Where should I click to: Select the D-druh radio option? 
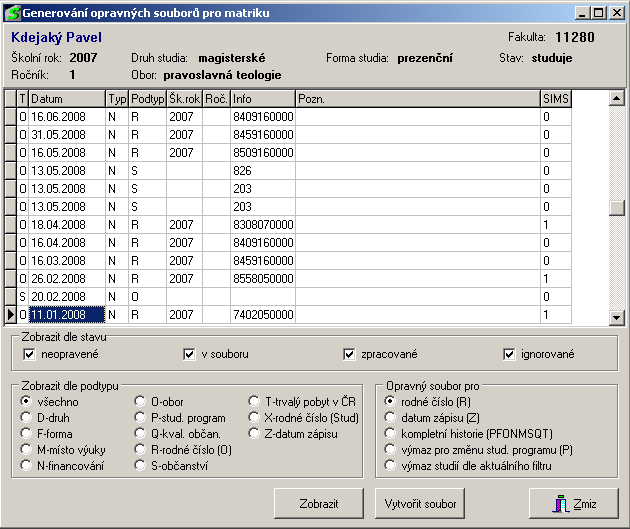tap(27, 417)
